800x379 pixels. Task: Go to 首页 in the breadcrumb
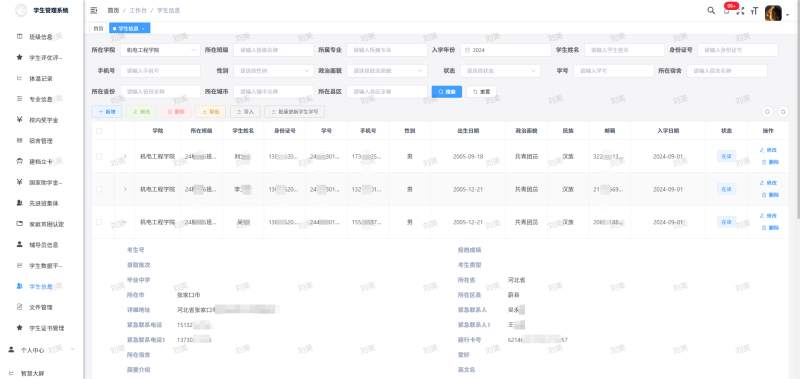pyautogui.click(x=113, y=10)
